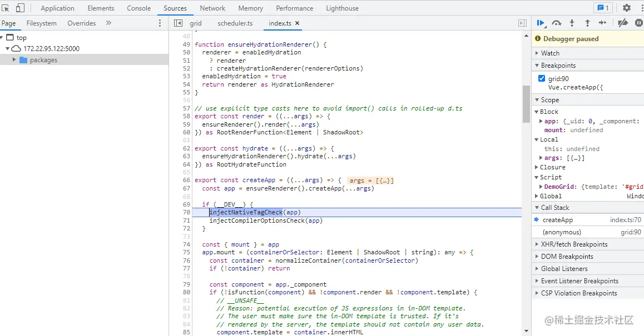The image size is (644, 336).
Task: Select the (anonymous) call stack frame
Action: [x=588, y=232]
